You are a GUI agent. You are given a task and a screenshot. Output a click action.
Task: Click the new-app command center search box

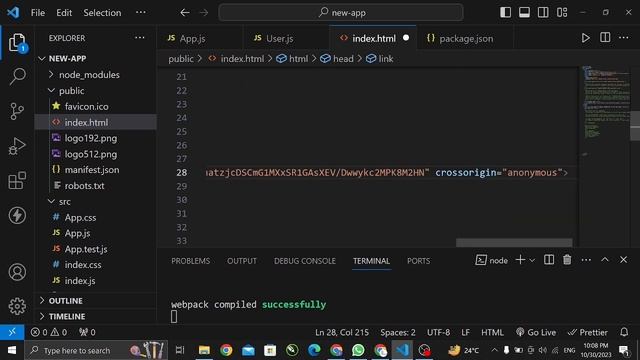341,13
